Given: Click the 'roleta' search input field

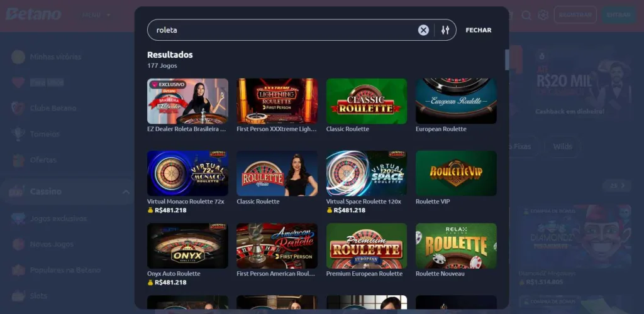Looking at the screenshot, I should pos(283,30).
